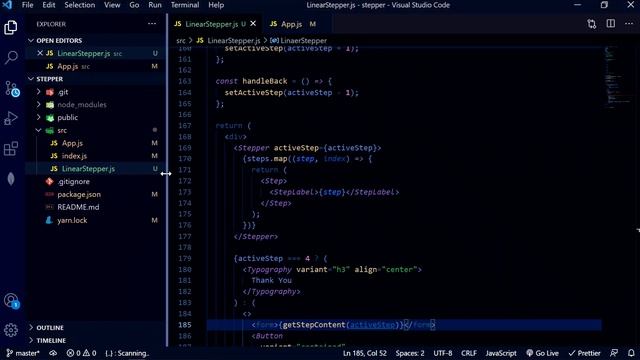Viewport: 640px width, 360px height.
Task: Open the File menu
Action: (27, 5)
